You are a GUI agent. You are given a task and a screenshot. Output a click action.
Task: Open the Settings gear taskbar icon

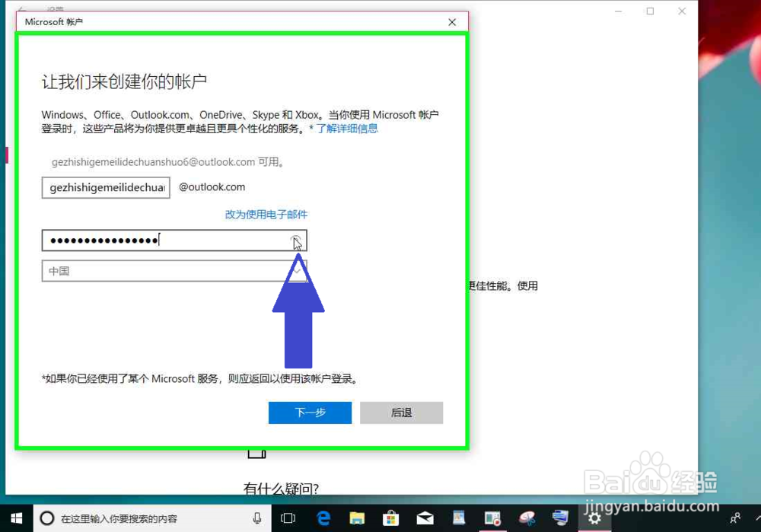[x=594, y=518]
